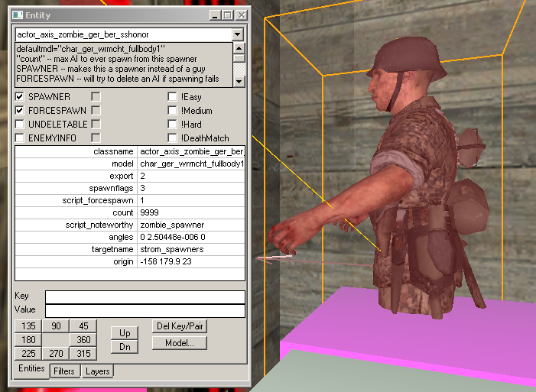Click into the Key input field
Image resolution: width=536 pixels, height=392 pixels.
click(145, 297)
